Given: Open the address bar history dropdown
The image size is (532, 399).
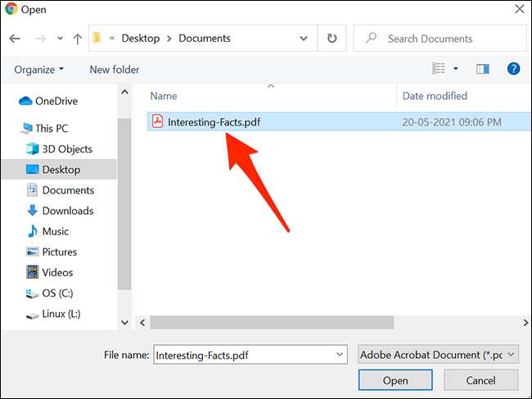Looking at the screenshot, I should click(x=305, y=39).
